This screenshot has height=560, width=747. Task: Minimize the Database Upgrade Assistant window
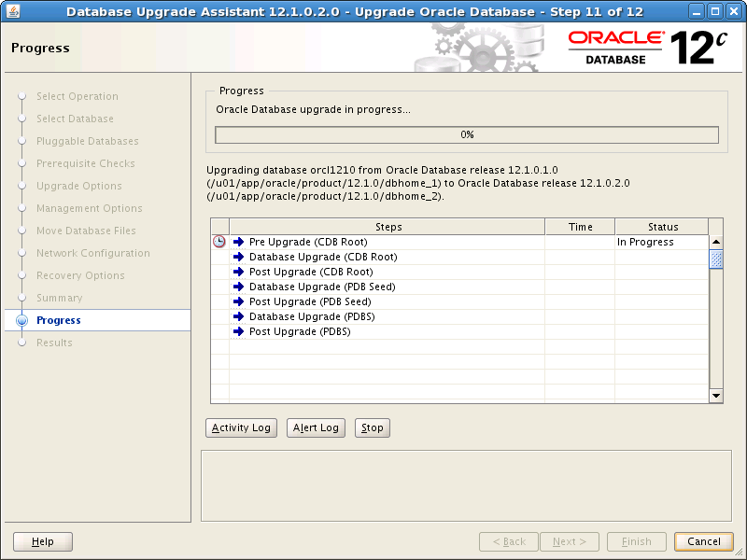pos(697,11)
